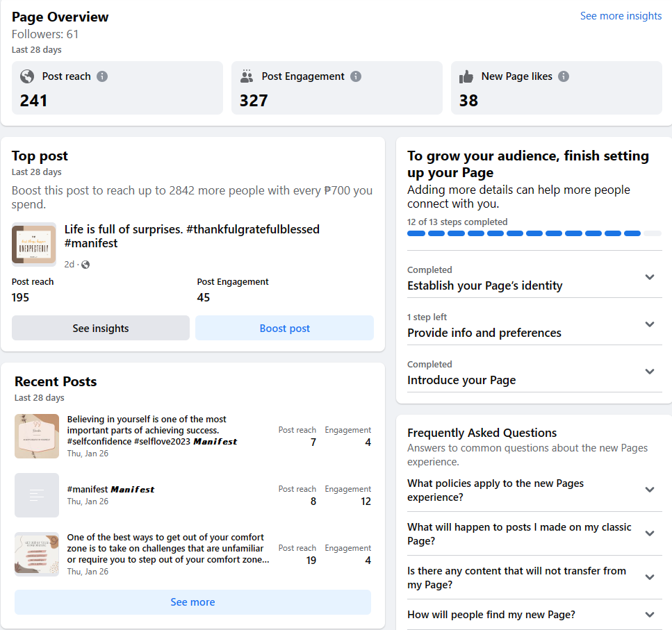Screen dimensions: 672x630
Task: Click the #manifest post engagement value 12
Action: coord(366,501)
